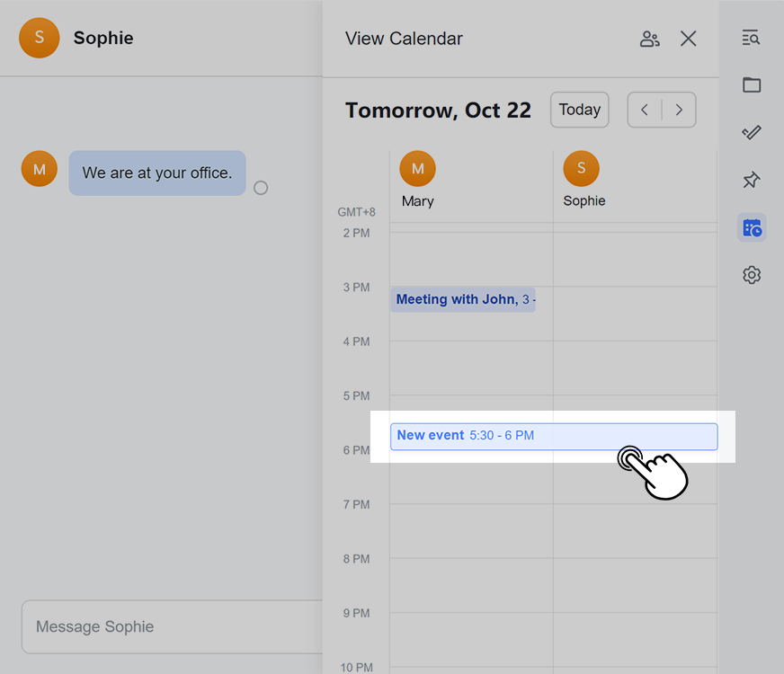Click the message status circle indicator
The height and width of the screenshot is (674, 784).
click(261, 188)
